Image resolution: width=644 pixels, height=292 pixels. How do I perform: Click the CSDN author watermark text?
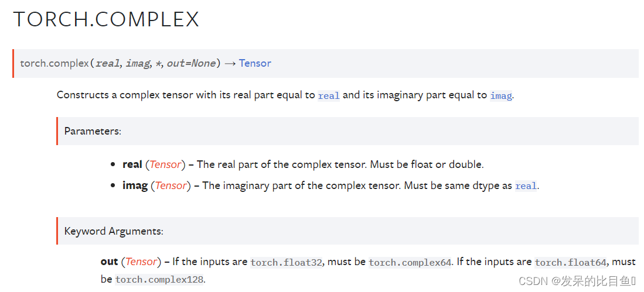[x=577, y=280]
